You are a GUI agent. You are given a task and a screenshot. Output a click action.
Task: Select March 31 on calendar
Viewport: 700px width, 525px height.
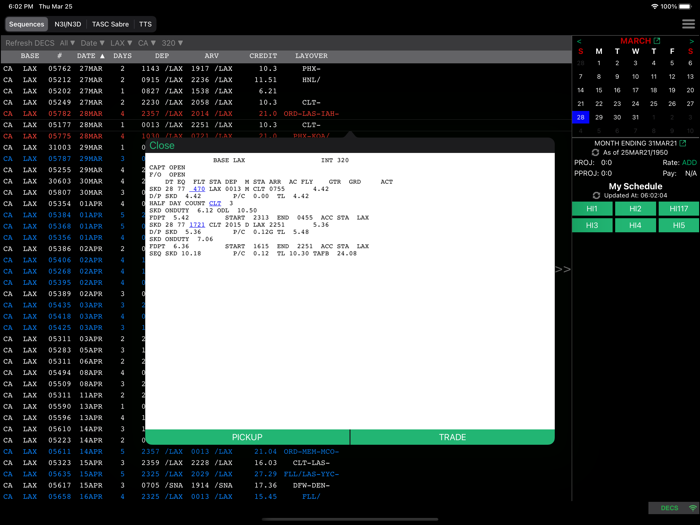pos(635,117)
